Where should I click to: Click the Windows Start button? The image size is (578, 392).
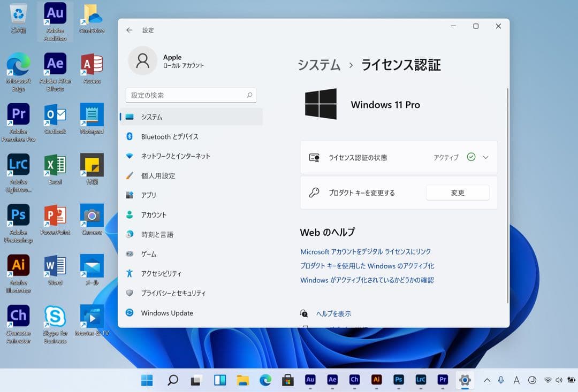[147, 380]
